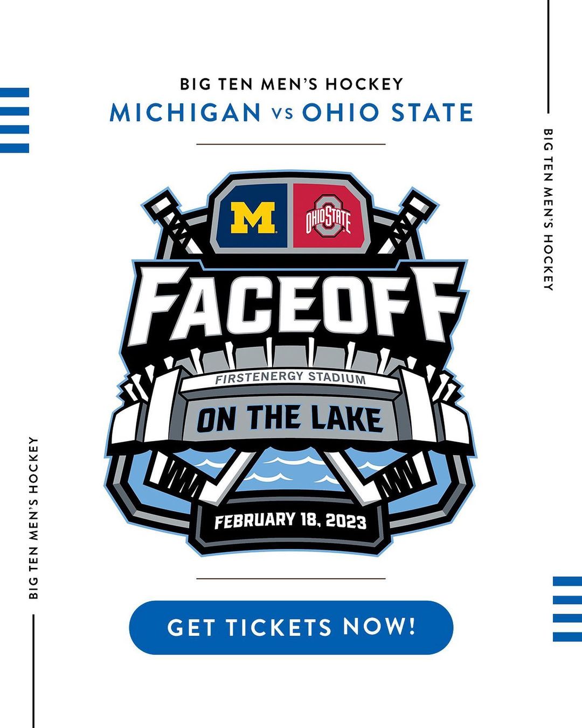Click the horizontal BIG TEN MEN'S HOCKEY heading

coord(291,84)
